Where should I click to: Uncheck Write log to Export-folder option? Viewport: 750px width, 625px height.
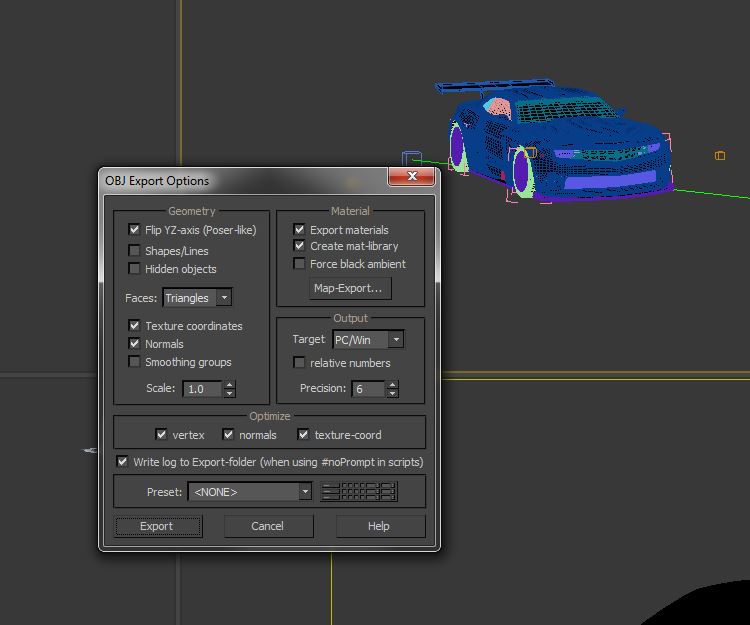point(122,461)
